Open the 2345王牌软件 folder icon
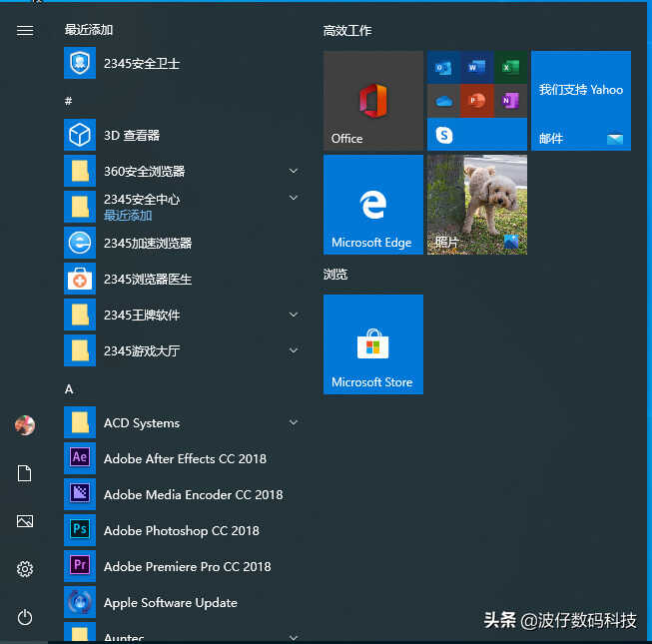Viewport: 652px width, 644px height. click(x=80, y=315)
